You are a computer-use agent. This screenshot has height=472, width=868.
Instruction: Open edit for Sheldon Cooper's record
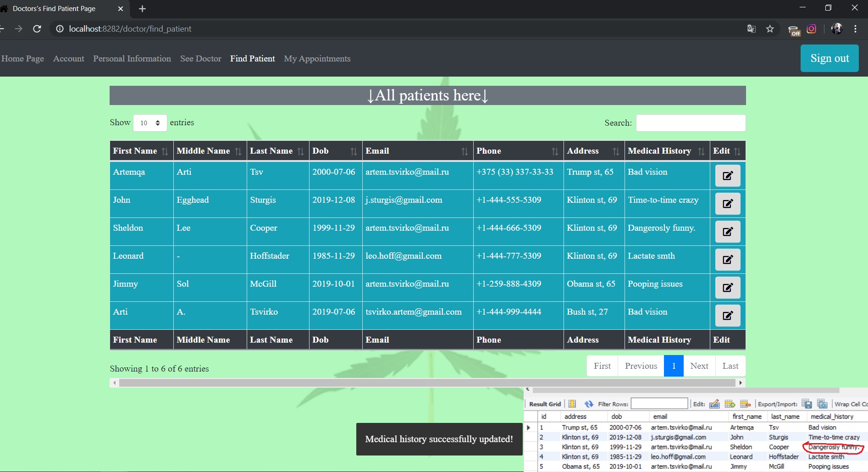[727, 232]
